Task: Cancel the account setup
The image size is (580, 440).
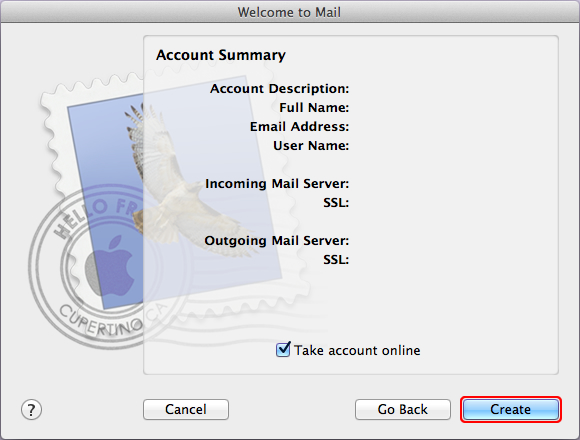Action: 186,409
